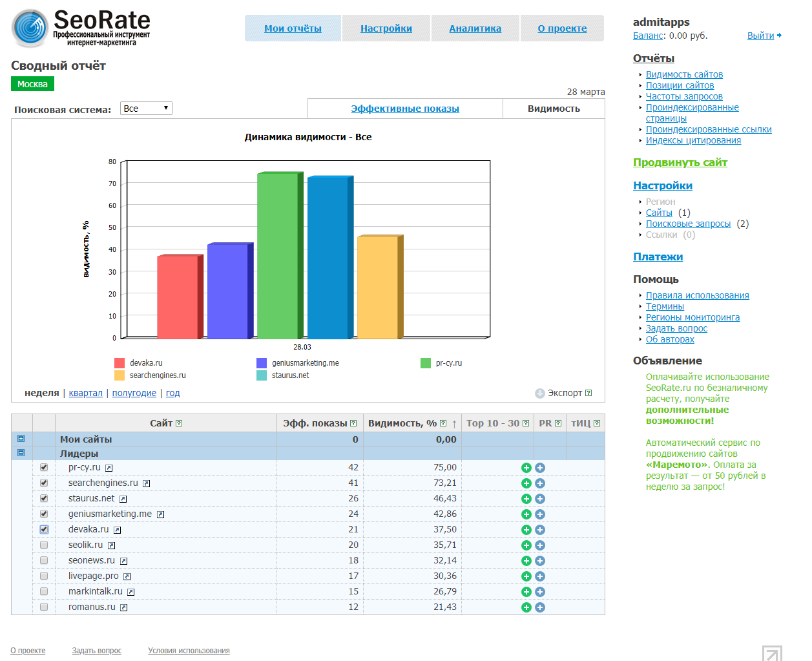Expand the Мои сайты group
This screenshot has width=812, height=661.
click(x=21, y=439)
